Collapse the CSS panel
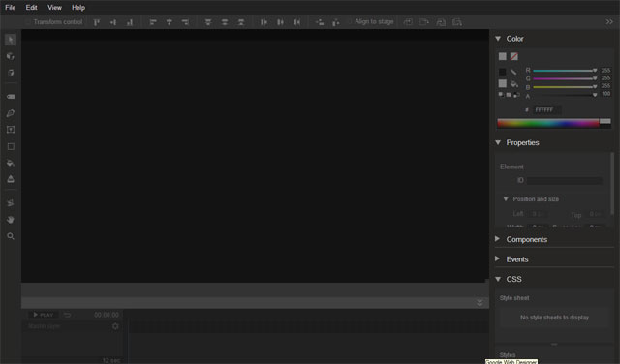The height and width of the screenshot is (364, 620). click(498, 279)
